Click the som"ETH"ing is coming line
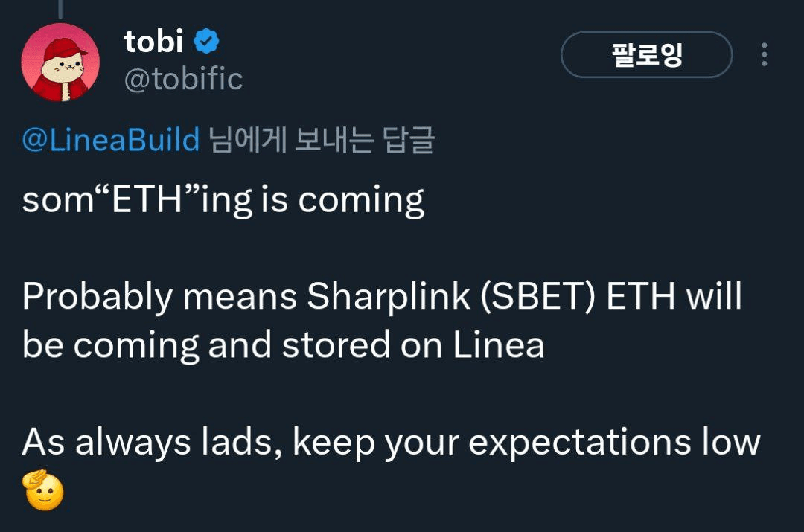Screen dimensions: 804x532 223,200
